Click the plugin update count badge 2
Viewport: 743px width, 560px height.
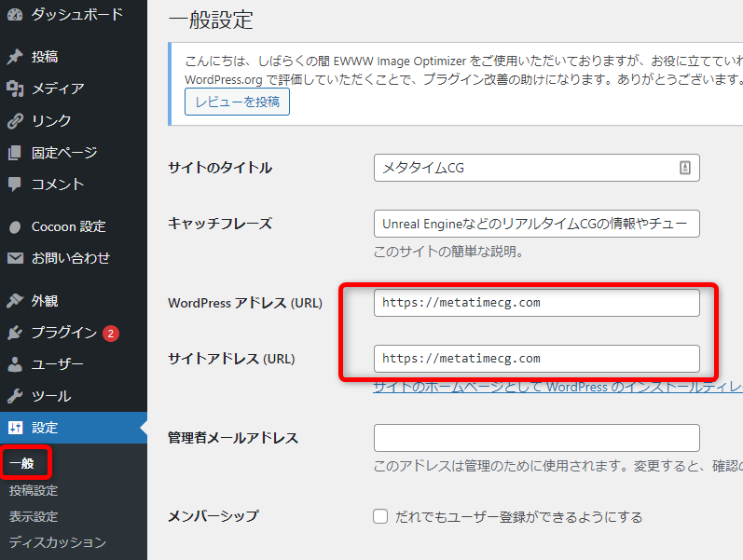[110, 334]
